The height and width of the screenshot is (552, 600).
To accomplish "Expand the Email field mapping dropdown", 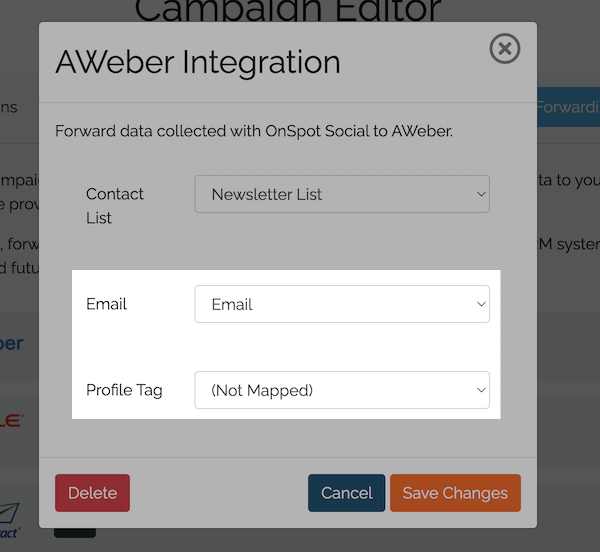I will (342, 304).
